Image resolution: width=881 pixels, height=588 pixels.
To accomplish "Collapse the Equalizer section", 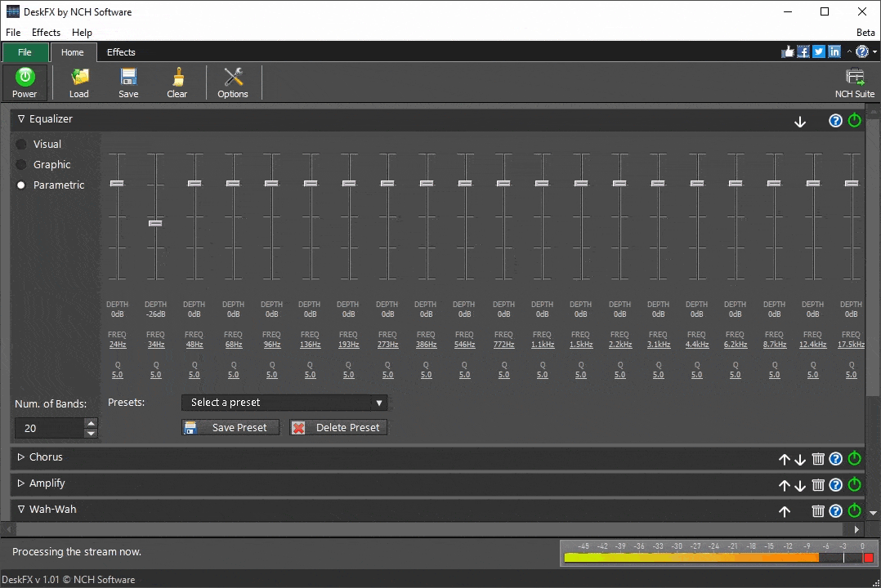I will point(20,118).
